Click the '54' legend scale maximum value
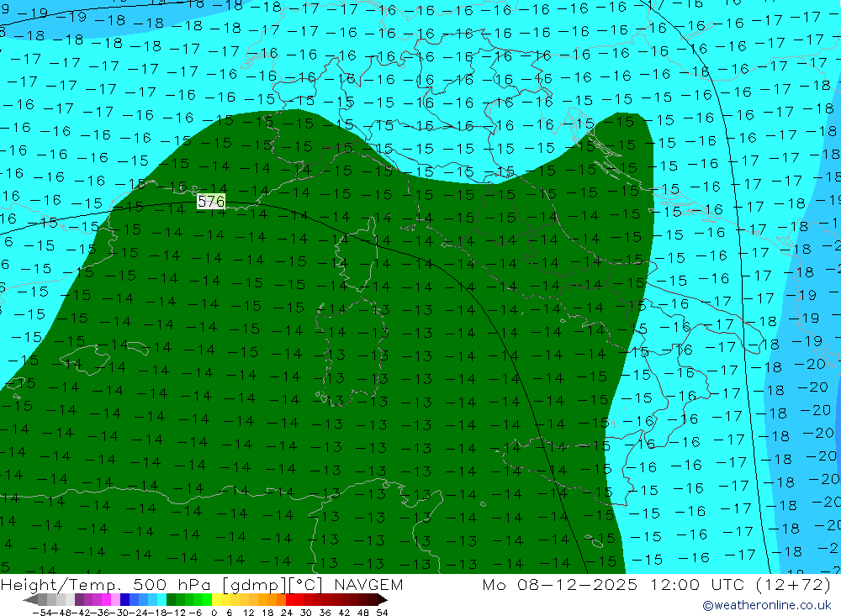This screenshot has height=616, width=841. tap(382, 613)
